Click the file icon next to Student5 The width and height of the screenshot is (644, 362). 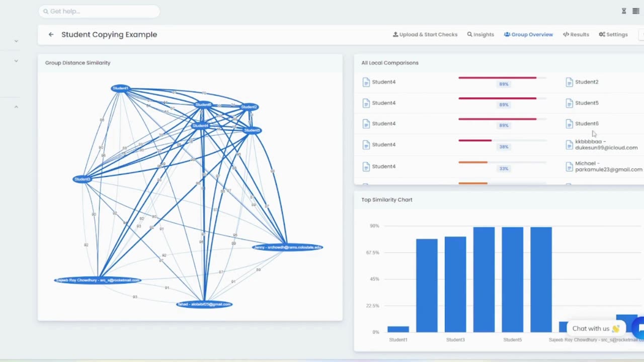click(569, 103)
